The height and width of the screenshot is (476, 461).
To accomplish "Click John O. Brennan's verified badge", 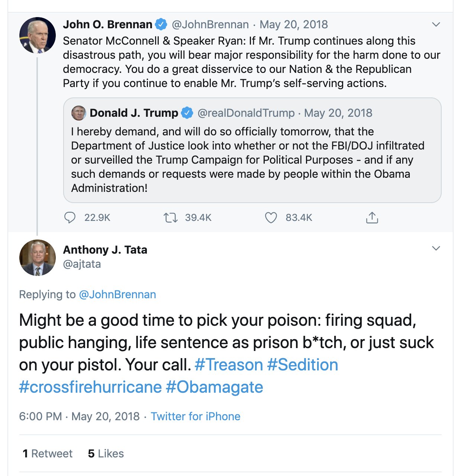I will (x=161, y=25).
